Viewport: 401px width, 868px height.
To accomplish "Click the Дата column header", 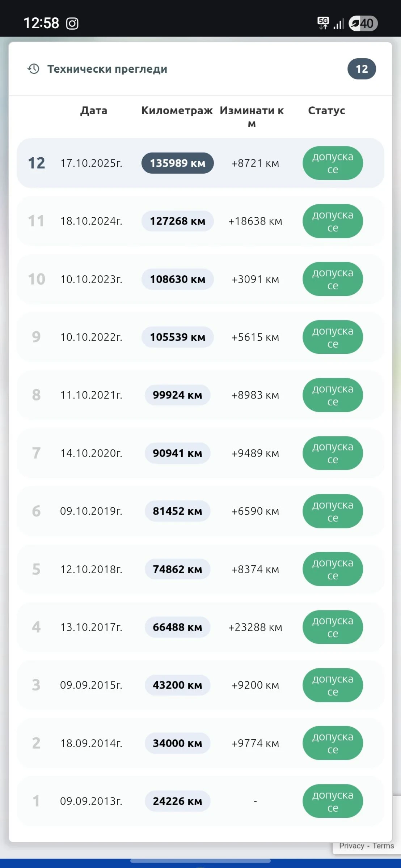I will (x=94, y=111).
